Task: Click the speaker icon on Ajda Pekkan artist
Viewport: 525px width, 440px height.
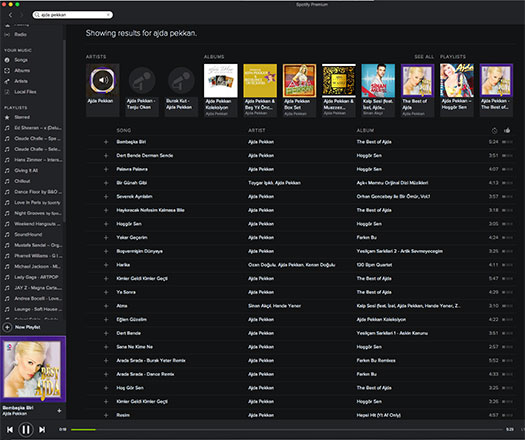Action: pyautogui.click(x=103, y=80)
